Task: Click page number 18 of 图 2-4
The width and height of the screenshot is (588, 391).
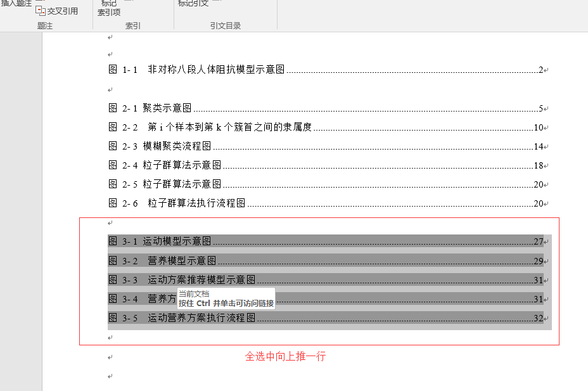Action: point(539,165)
